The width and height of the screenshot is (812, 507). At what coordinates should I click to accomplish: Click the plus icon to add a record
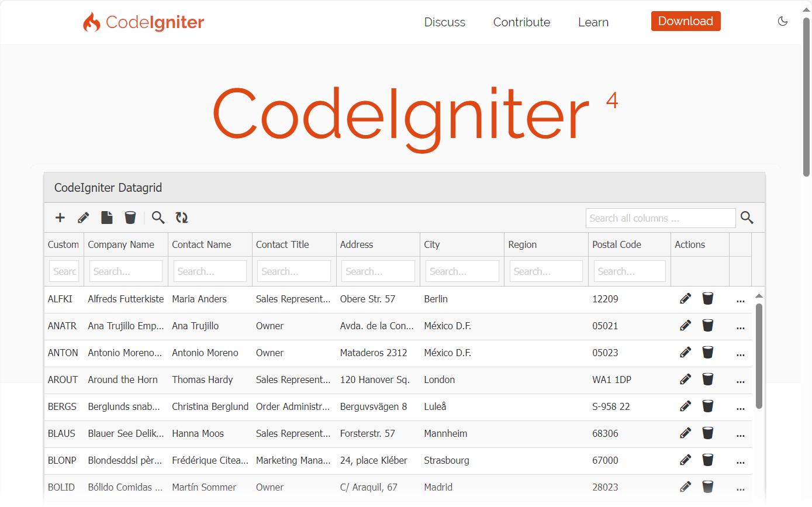[x=60, y=218]
